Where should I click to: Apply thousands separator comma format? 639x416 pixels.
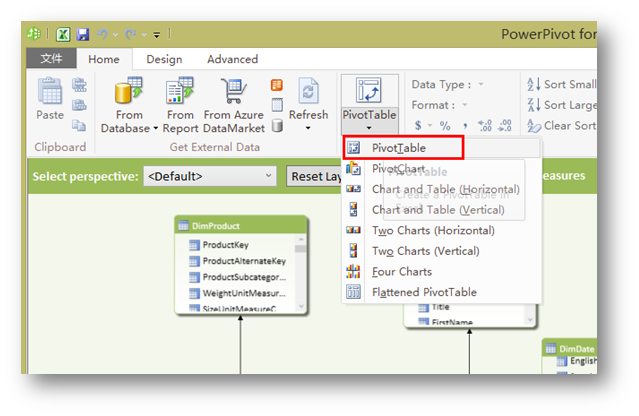tap(465, 126)
